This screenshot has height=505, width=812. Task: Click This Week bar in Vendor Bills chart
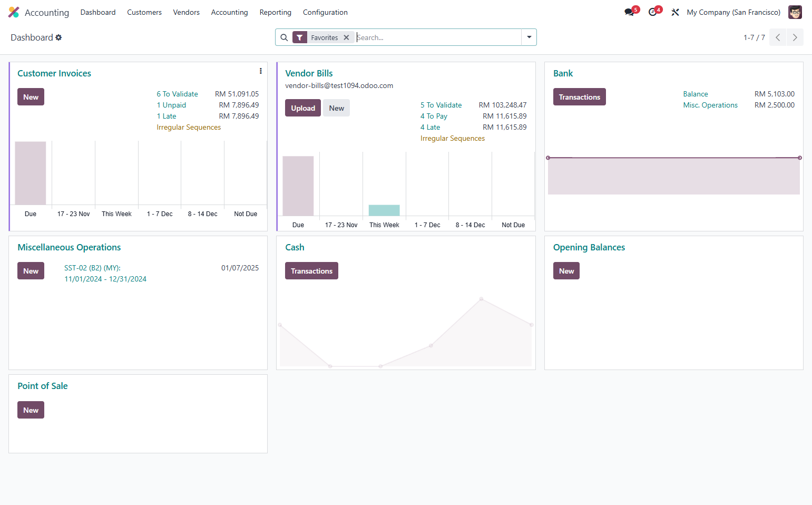[384, 210]
